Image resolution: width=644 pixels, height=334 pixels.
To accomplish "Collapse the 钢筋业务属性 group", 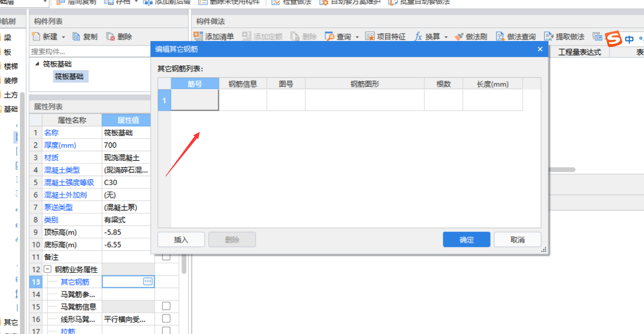I will pyautogui.click(x=47, y=269).
